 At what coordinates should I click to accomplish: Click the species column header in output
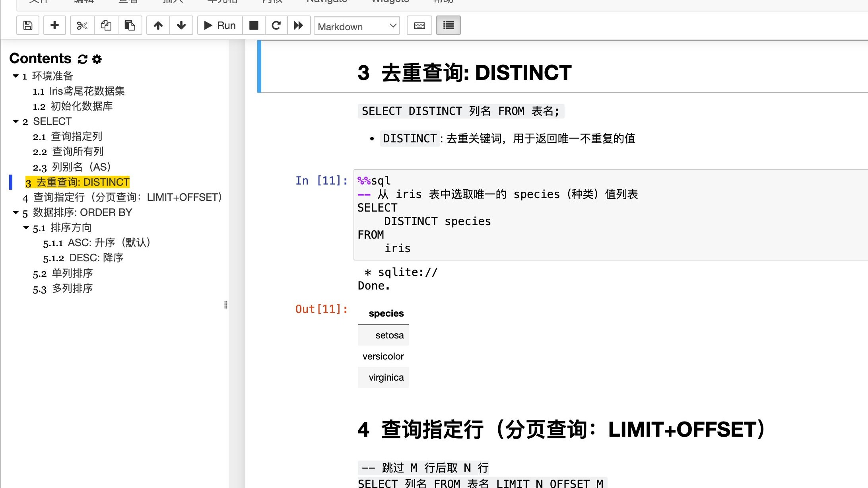pyautogui.click(x=386, y=313)
